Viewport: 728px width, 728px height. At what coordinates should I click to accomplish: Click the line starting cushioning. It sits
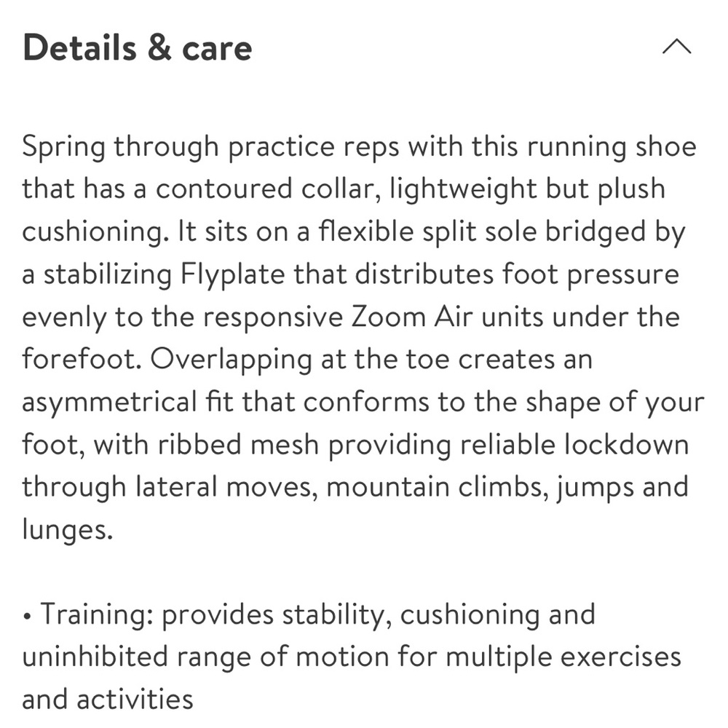(x=354, y=232)
